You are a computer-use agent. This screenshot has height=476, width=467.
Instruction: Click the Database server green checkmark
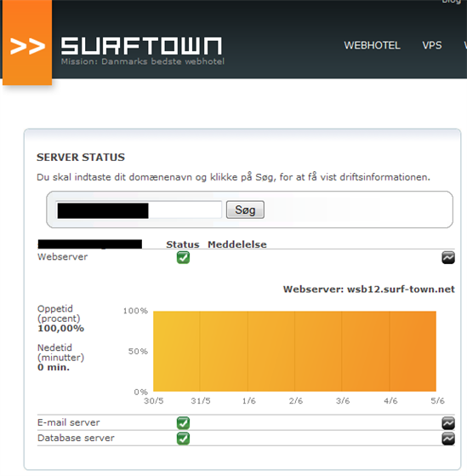coord(183,439)
